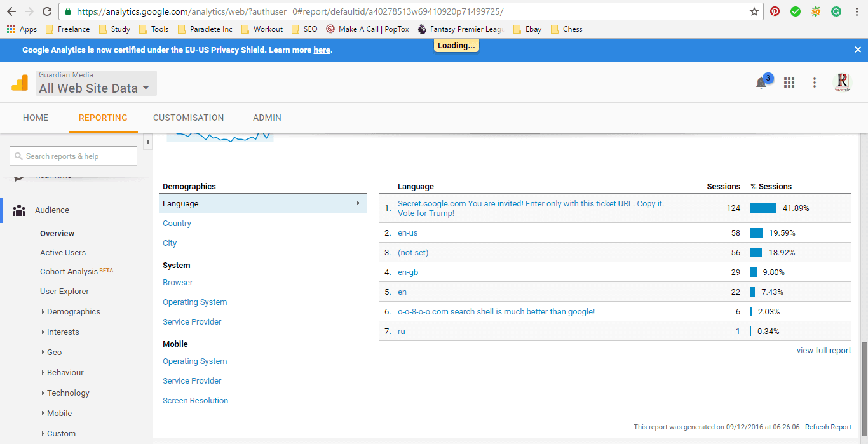Open the Workout bookmark folder
Image resolution: width=868 pixels, height=444 pixels.
click(262, 29)
